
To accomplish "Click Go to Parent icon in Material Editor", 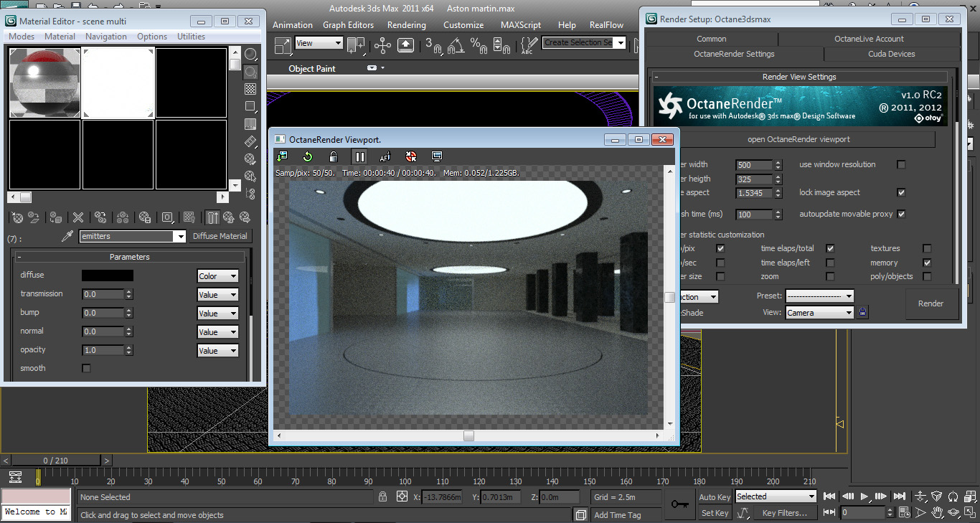I will click(228, 217).
